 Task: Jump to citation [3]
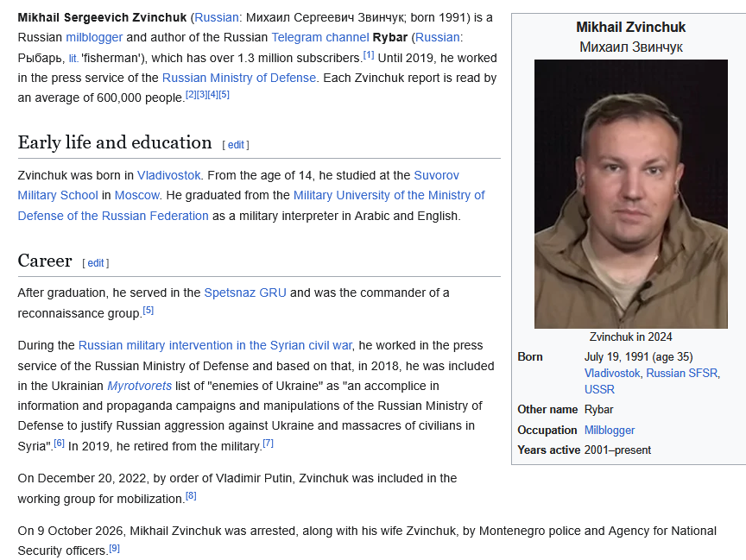(x=202, y=95)
